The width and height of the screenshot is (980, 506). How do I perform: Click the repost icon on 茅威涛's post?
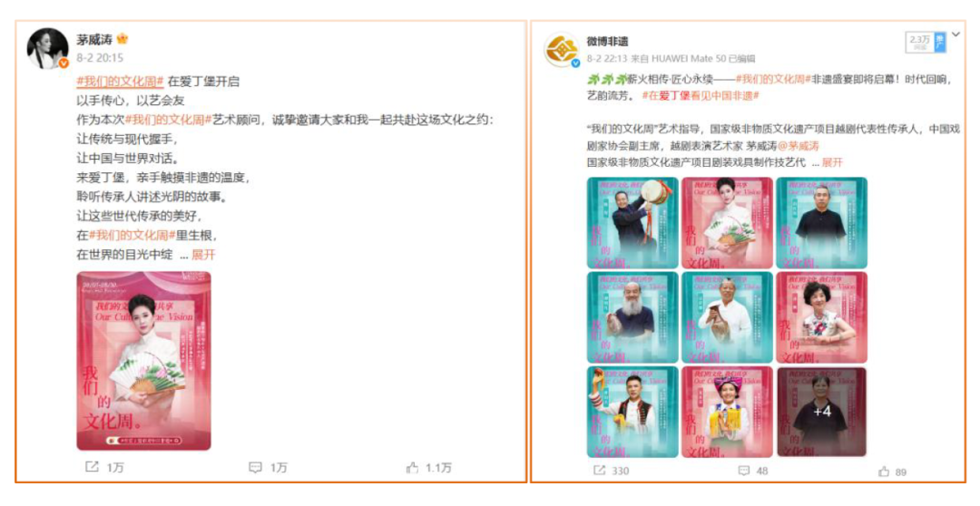pos(92,467)
